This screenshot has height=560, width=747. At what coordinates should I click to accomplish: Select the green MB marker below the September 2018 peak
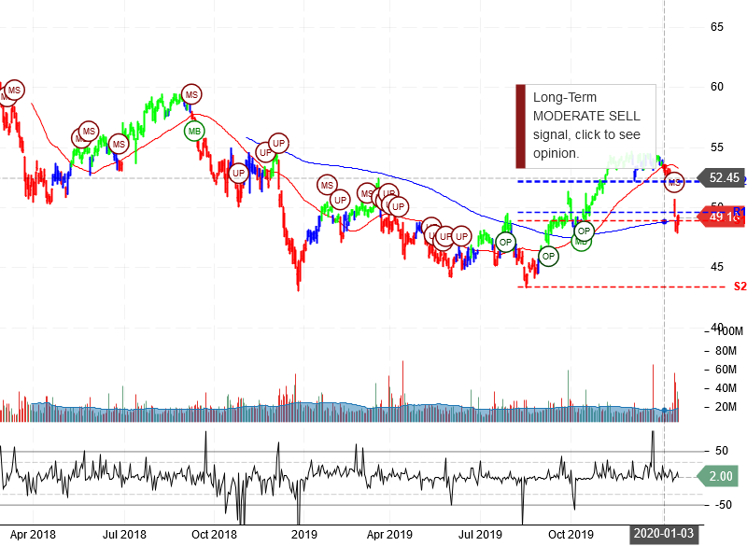click(194, 132)
